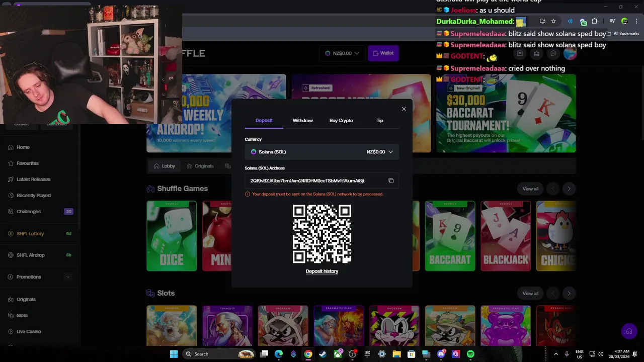Open the Buy Crypto tab
Image resolution: width=644 pixels, height=362 pixels.
point(341,121)
